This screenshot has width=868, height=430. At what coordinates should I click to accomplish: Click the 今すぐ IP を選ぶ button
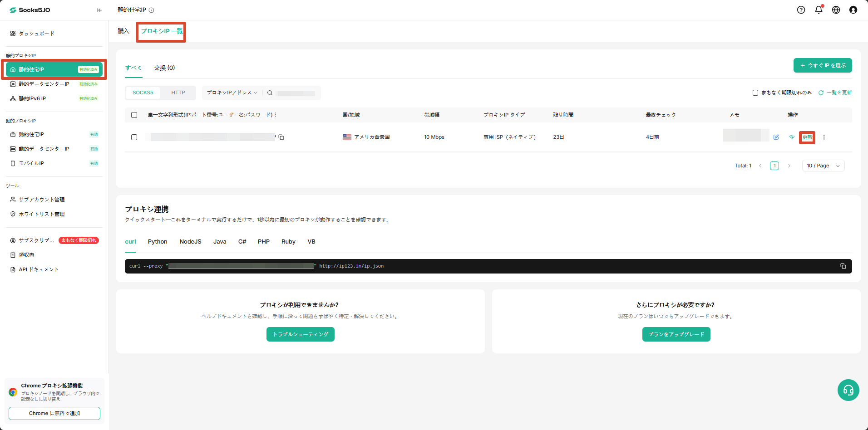[x=823, y=65]
